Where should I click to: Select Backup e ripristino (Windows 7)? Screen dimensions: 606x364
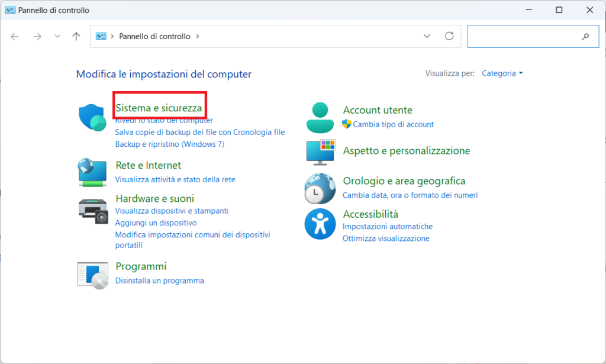tap(169, 144)
